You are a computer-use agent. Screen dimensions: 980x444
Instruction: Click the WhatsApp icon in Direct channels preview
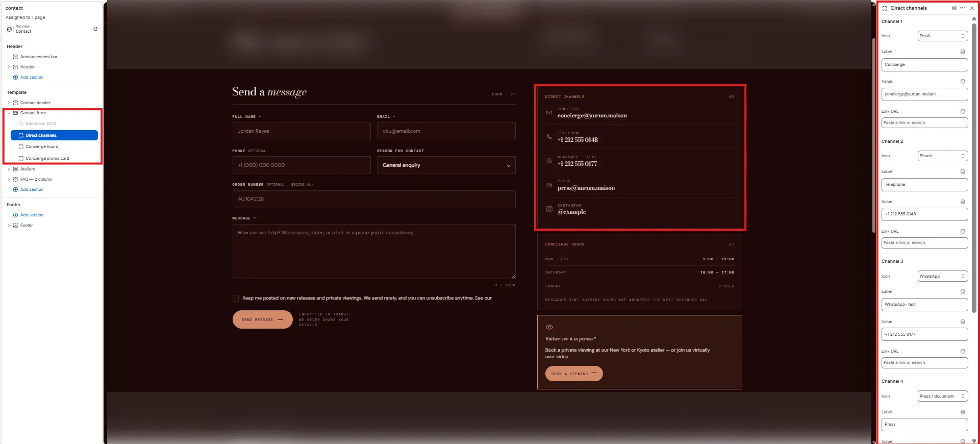[549, 161]
